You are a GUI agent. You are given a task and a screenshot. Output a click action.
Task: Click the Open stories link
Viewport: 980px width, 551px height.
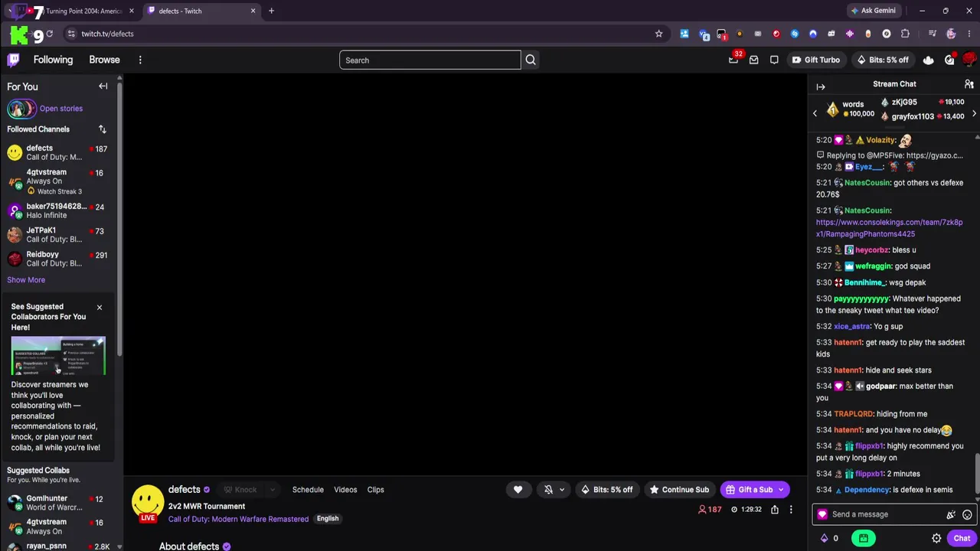[x=61, y=109]
